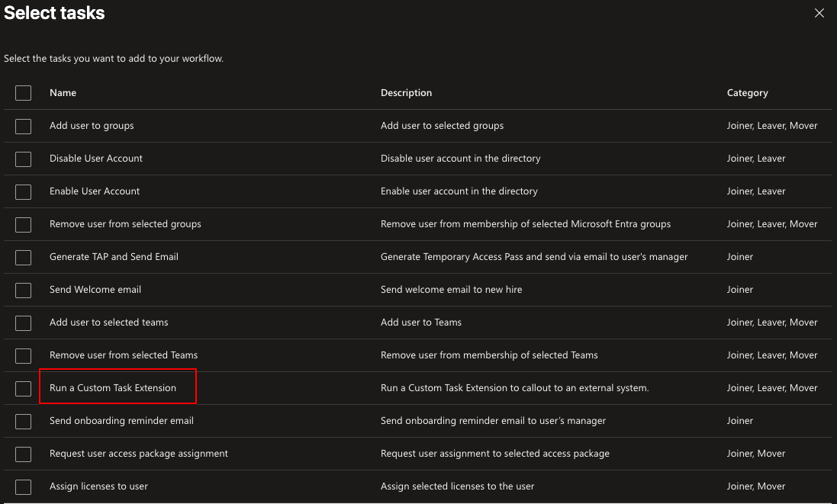Image resolution: width=837 pixels, height=504 pixels.
Task: Click description 'Remove user from membership of selected Teams'
Action: tap(490, 355)
